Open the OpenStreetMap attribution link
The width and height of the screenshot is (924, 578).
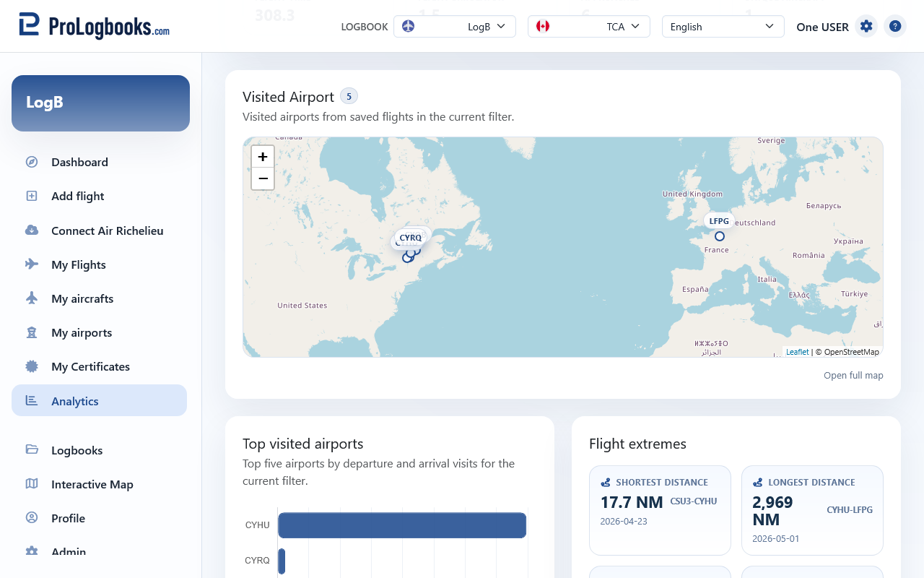852,352
